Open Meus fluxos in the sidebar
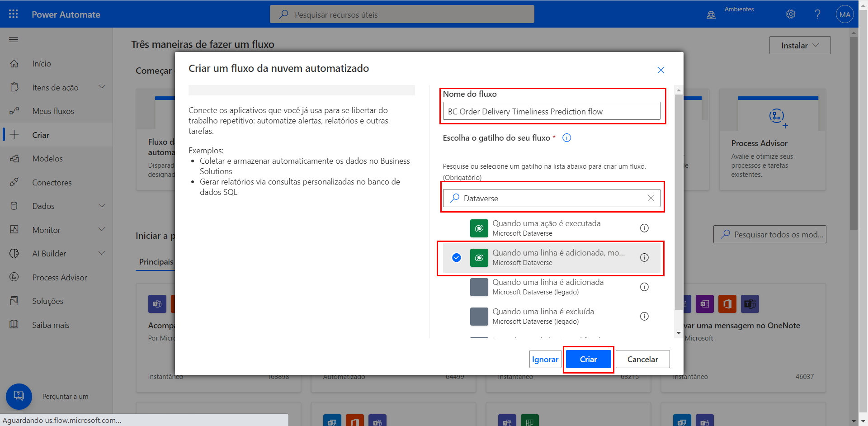 (x=57, y=111)
